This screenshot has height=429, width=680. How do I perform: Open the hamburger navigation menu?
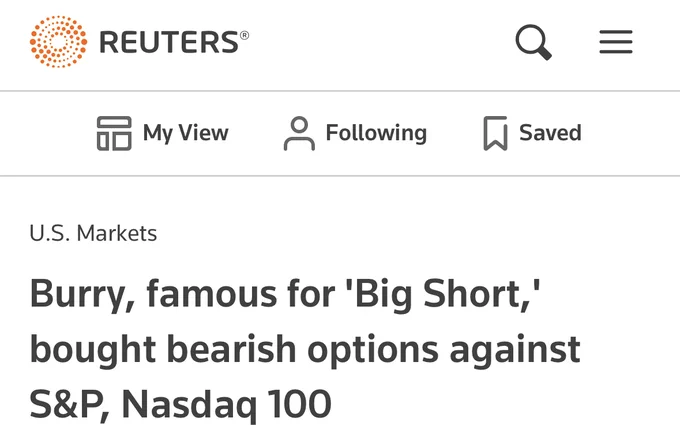click(616, 41)
